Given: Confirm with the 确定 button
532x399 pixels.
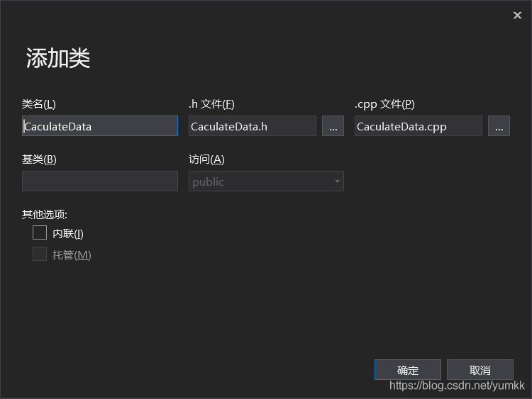Looking at the screenshot, I should (407, 369).
